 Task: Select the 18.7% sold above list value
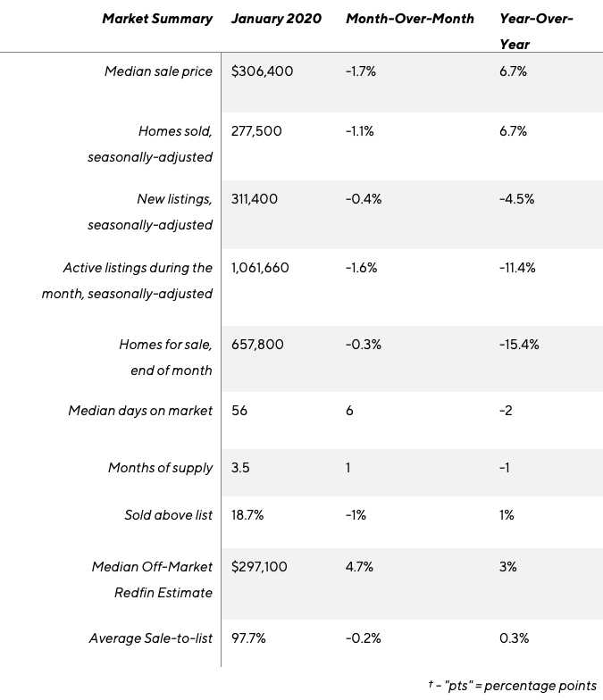click(x=247, y=515)
